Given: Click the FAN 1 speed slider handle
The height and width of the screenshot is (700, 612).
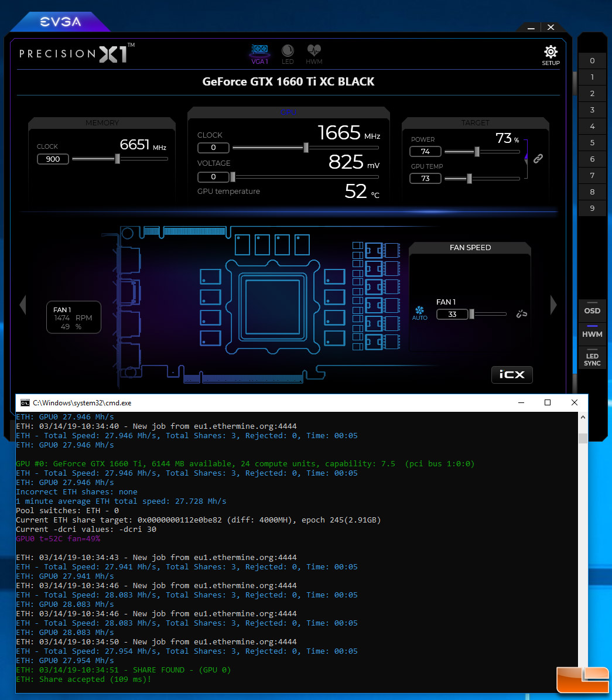Looking at the screenshot, I should 472,315.
